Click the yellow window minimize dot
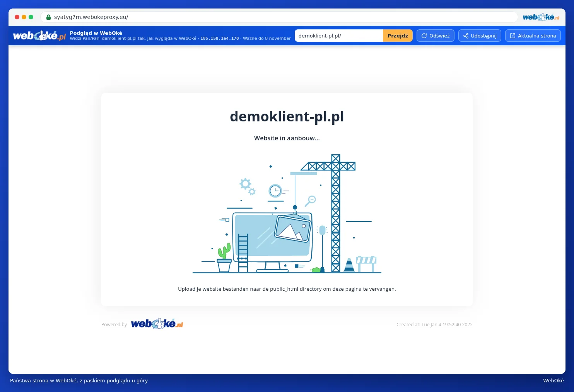 24,17
